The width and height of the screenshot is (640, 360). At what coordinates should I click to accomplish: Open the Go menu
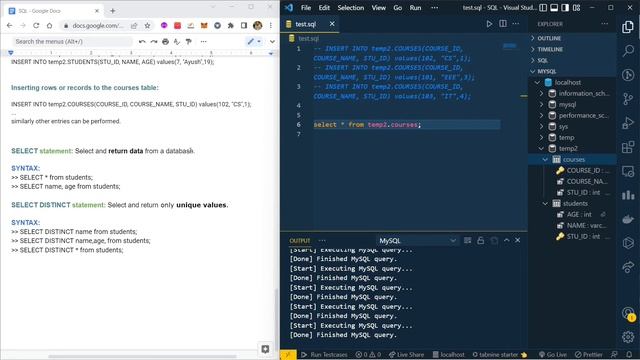point(398,8)
